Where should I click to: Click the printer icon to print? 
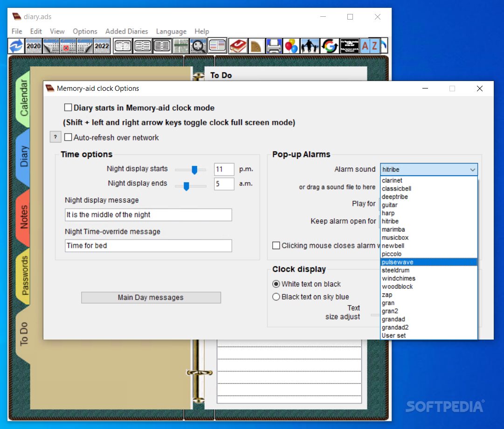click(274, 46)
